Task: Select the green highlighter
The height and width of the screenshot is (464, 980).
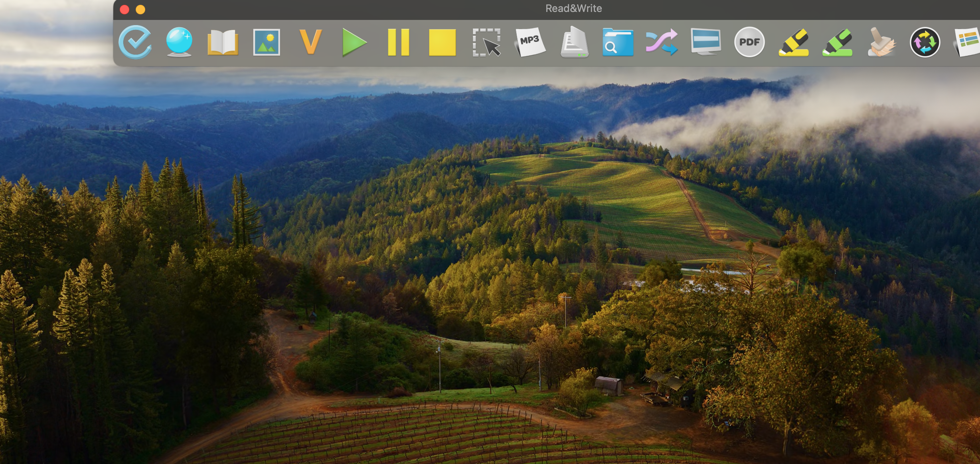Action: (x=838, y=42)
